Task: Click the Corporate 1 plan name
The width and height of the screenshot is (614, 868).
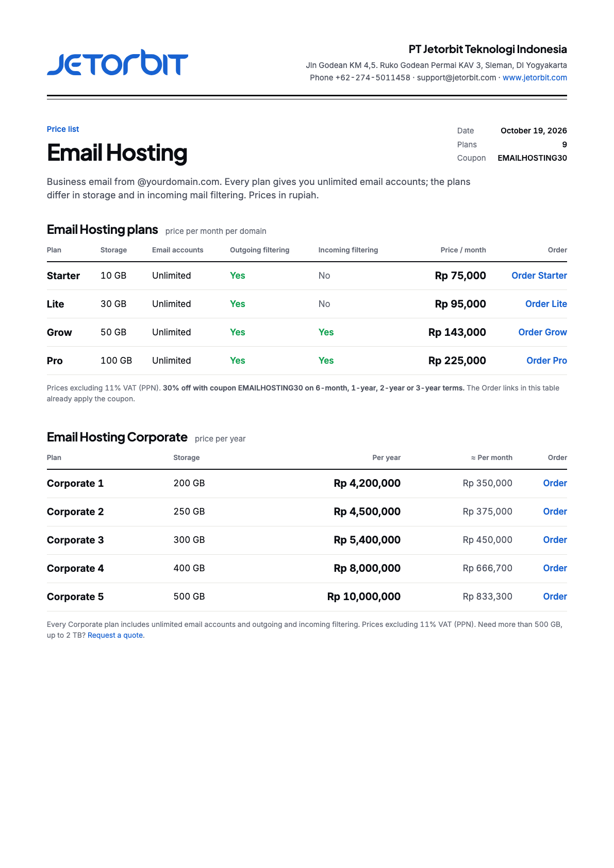Action: pyautogui.click(x=75, y=483)
